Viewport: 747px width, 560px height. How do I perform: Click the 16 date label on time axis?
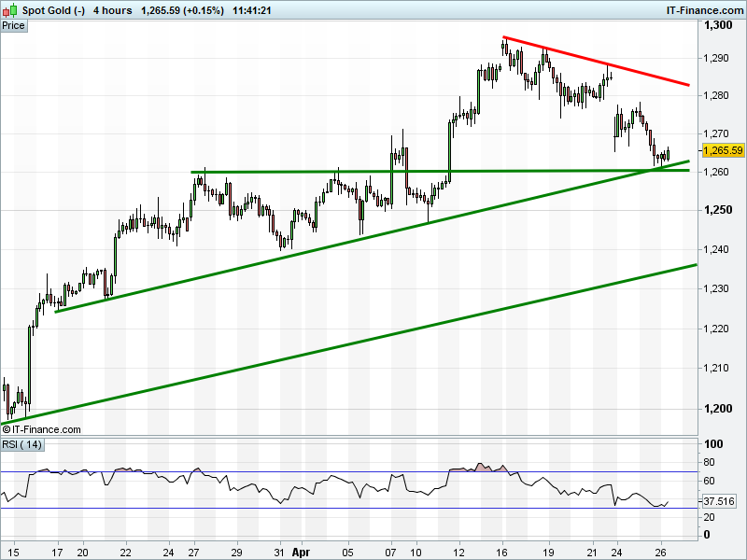[x=503, y=553]
